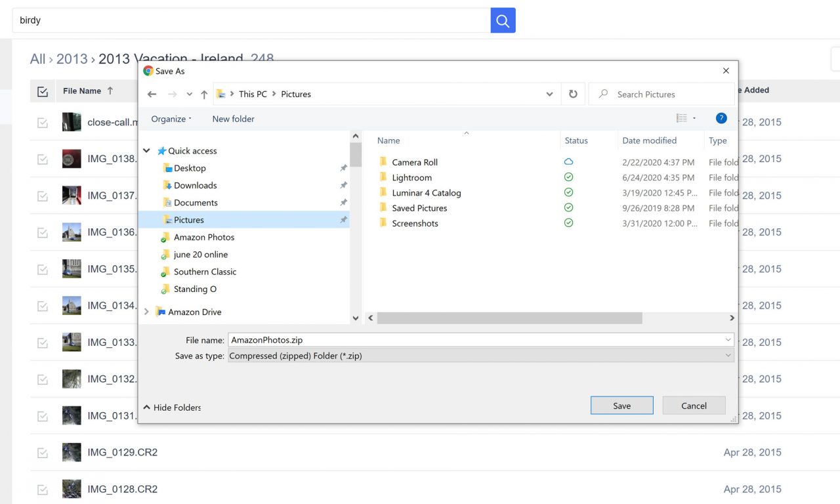Toggle the select-all checkbox in header
Viewport: 840px width, 504px height.
[x=43, y=91]
